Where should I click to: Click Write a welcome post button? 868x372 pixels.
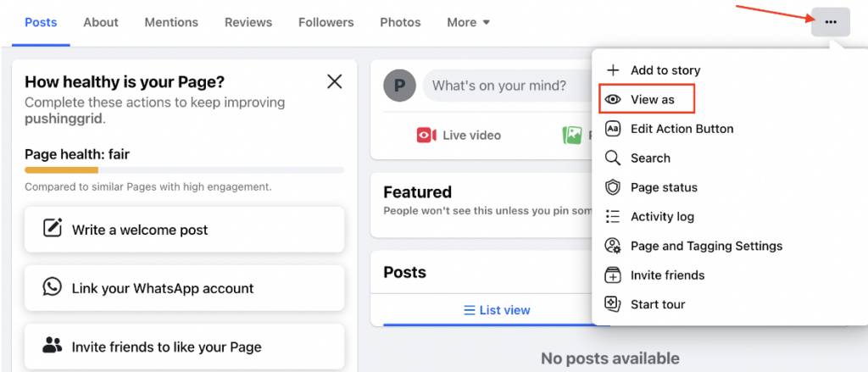tap(184, 230)
